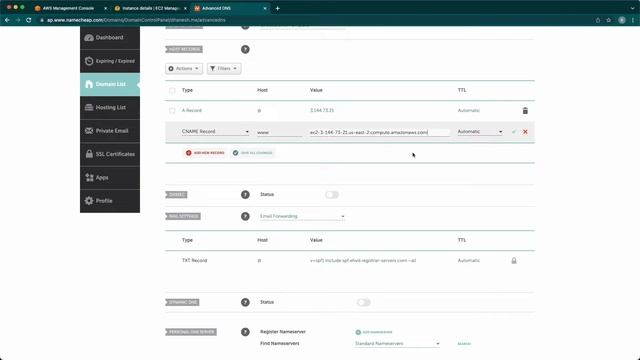Click the Add New Record button
640x360 pixels.
tap(205, 153)
